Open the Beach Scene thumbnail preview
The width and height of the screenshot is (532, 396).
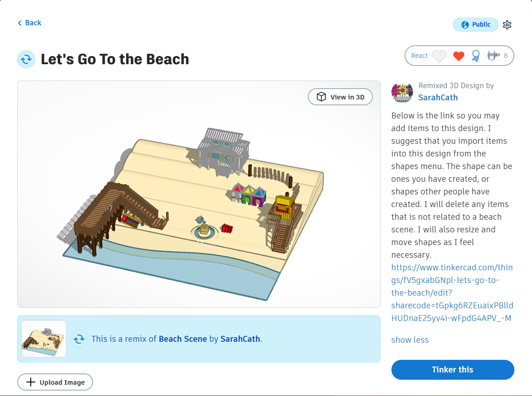[44, 339]
